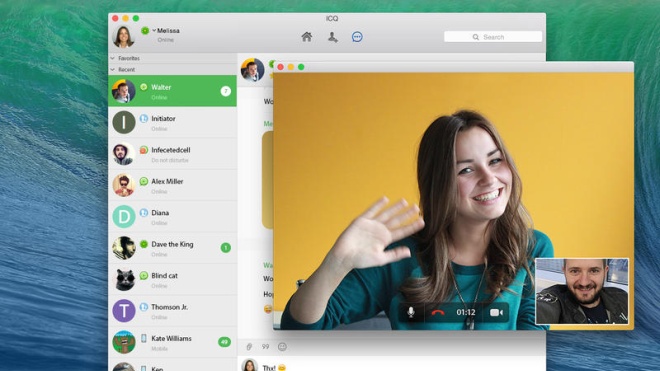Image resolution: width=660 pixels, height=371 pixels.
Task: Open chat with Kate Williams
Action: [x=173, y=342]
